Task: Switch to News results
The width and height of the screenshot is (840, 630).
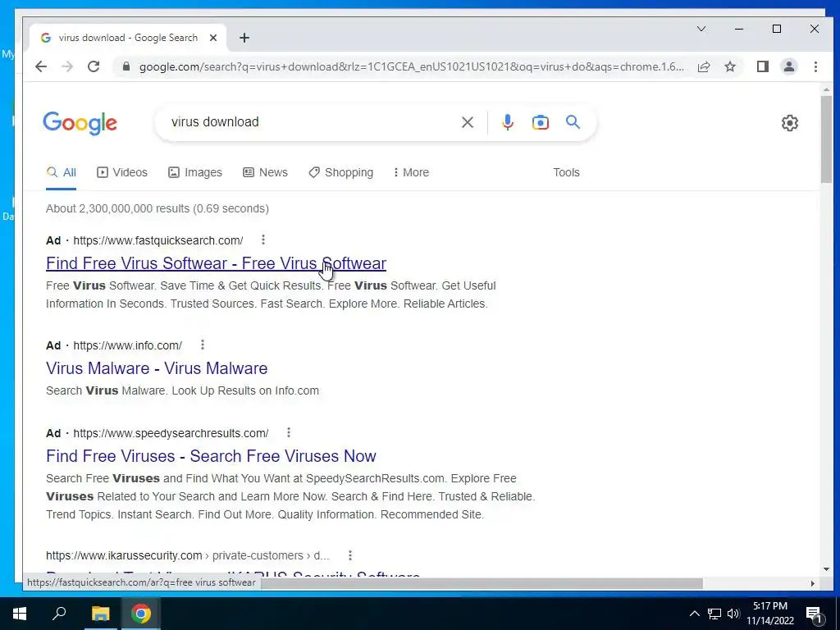Action: pyautogui.click(x=265, y=172)
